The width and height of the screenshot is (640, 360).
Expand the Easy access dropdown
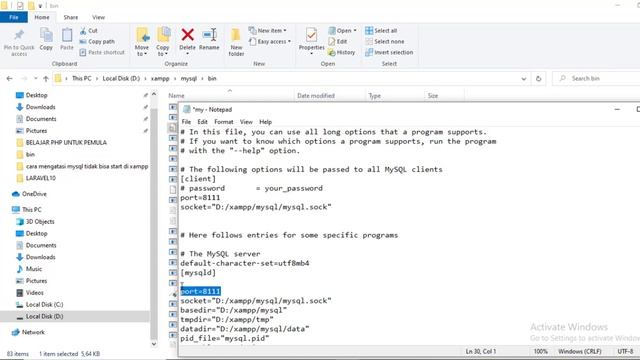pos(289,42)
